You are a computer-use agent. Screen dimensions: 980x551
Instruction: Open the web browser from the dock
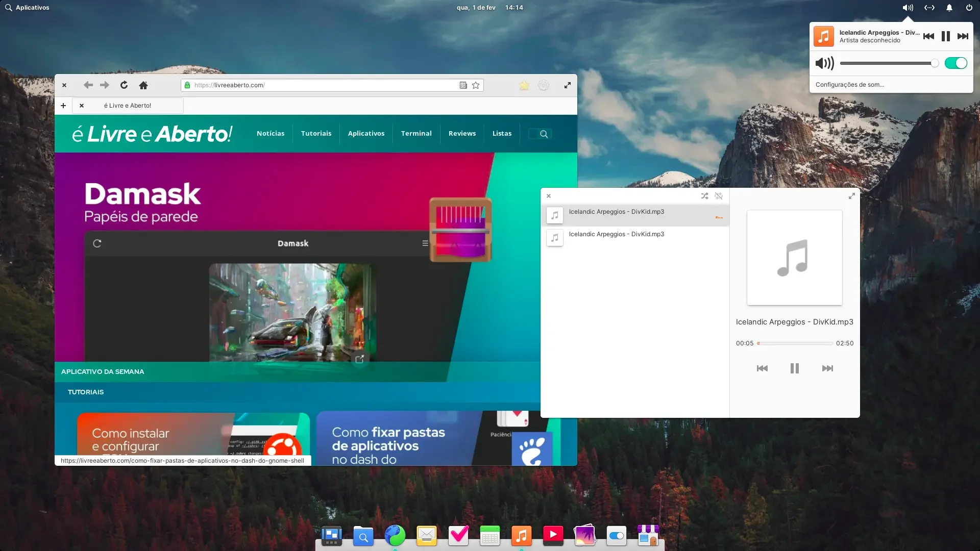point(395,536)
